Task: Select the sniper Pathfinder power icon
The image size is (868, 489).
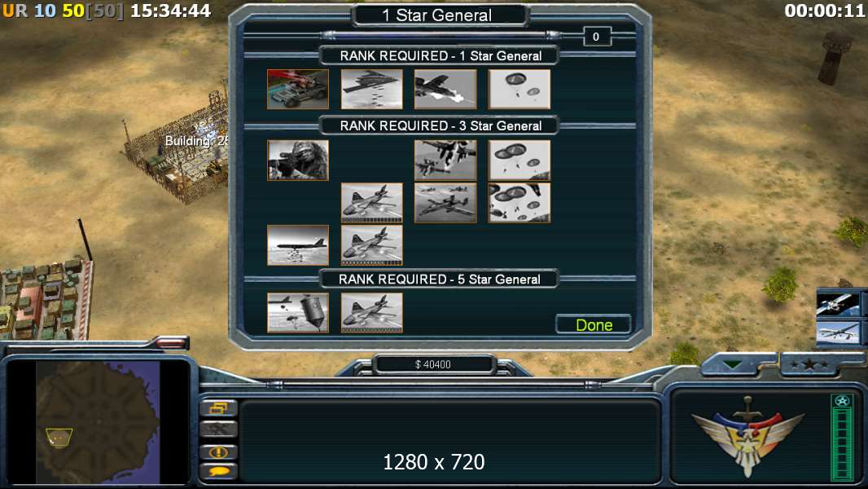Action: click(x=298, y=160)
